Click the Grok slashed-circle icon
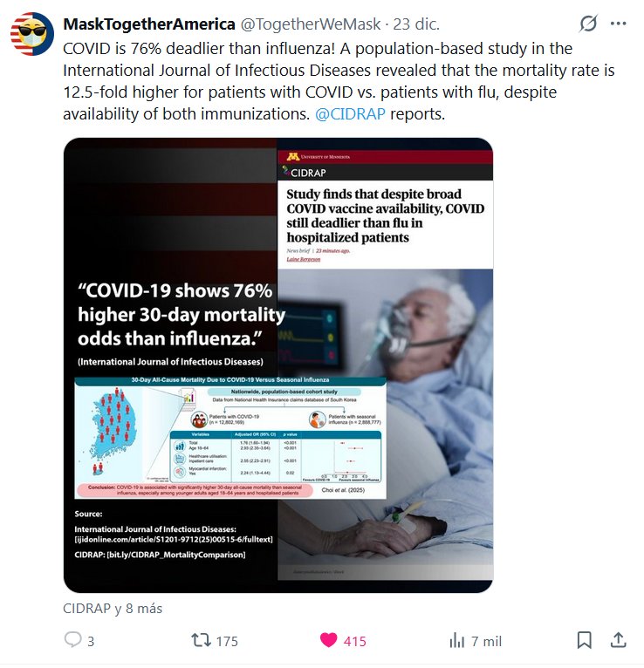This screenshot has height=668, width=644. pos(588,24)
